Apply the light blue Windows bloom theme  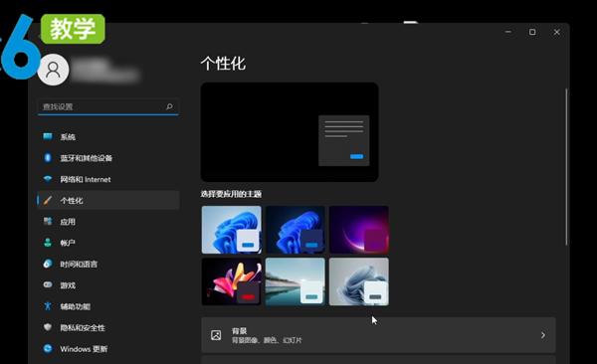(x=232, y=230)
